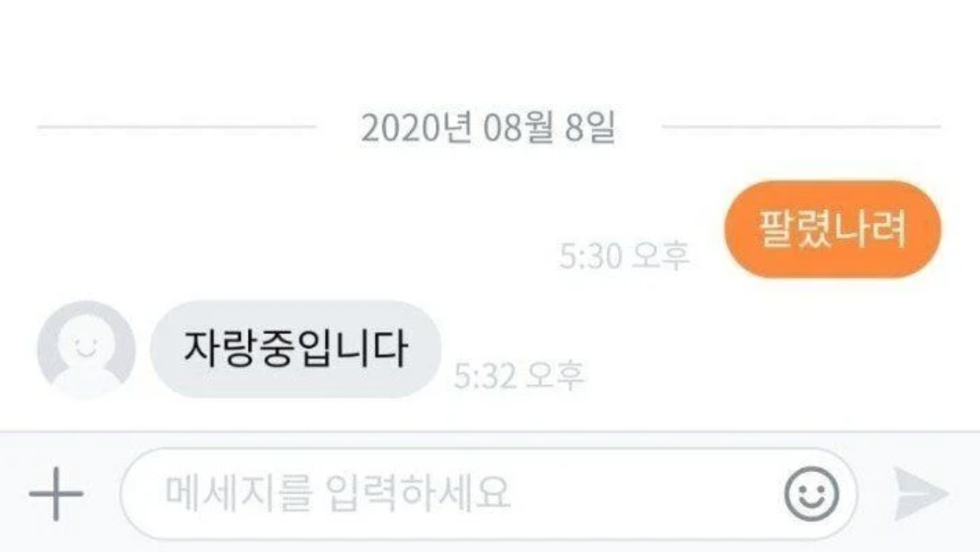Click the divider line left of the date
The image size is (980, 552).
tap(177, 127)
